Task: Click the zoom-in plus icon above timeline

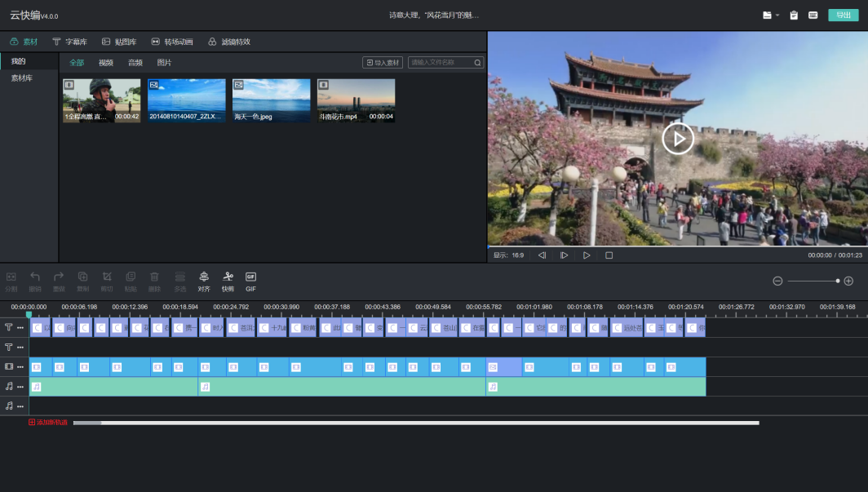Action: click(x=848, y=281)
